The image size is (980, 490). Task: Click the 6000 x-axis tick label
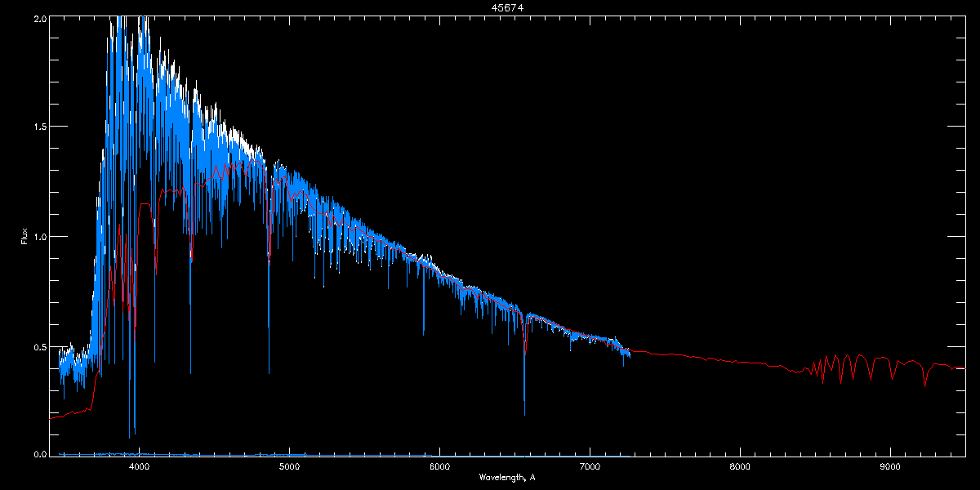[x=439, y=467]
